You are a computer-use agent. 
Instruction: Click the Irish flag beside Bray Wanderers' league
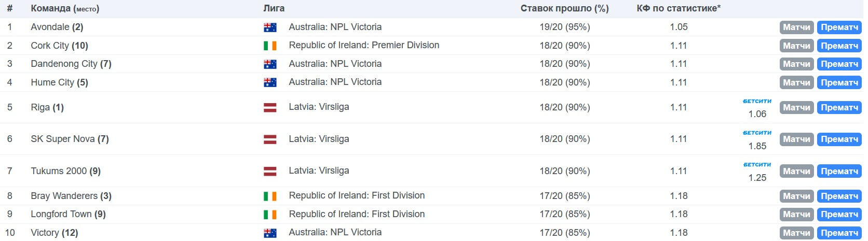[270, 196]
